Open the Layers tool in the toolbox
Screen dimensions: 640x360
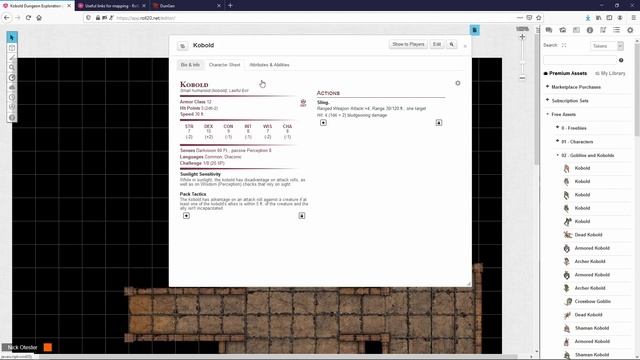pos(12,48)
